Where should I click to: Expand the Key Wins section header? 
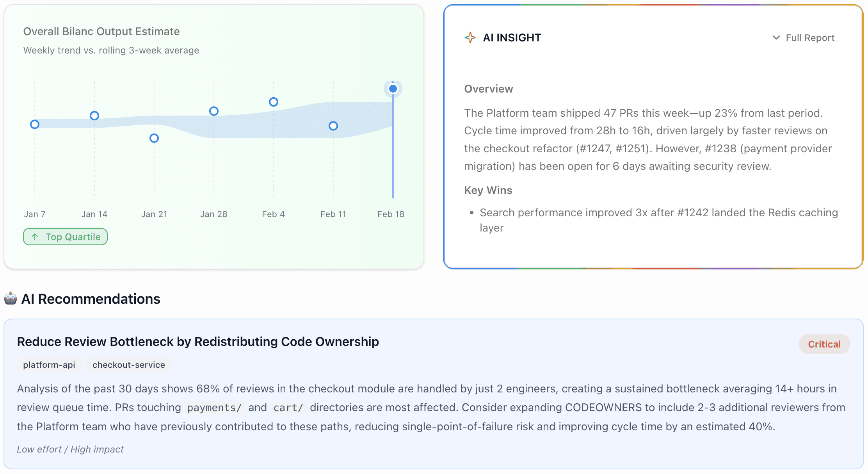pyautogui.click(x=488, y=190)
